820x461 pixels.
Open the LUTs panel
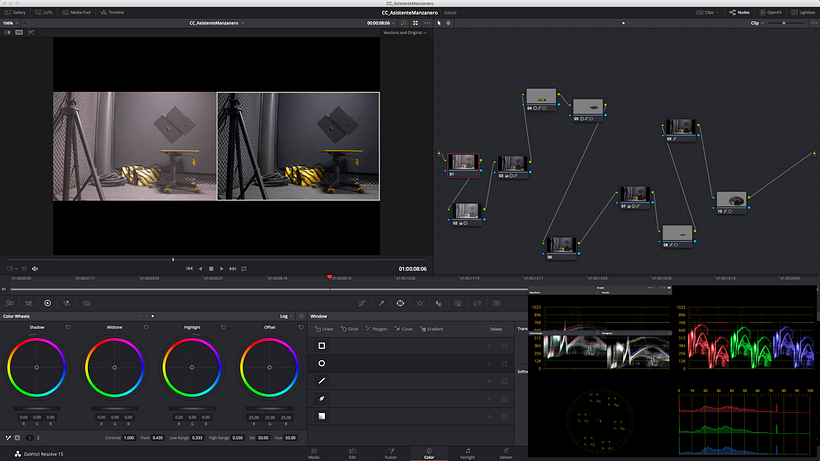tap(45, 12)
